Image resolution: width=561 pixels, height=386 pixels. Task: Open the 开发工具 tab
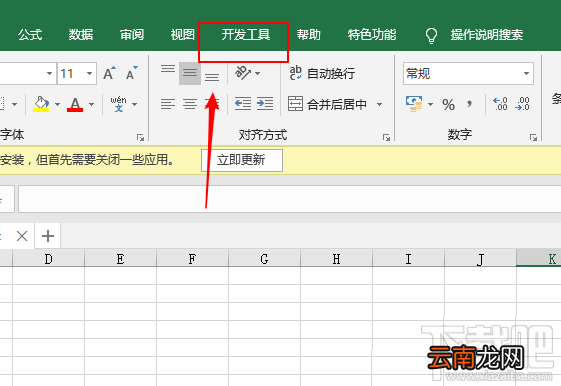[x=245, y=35]
